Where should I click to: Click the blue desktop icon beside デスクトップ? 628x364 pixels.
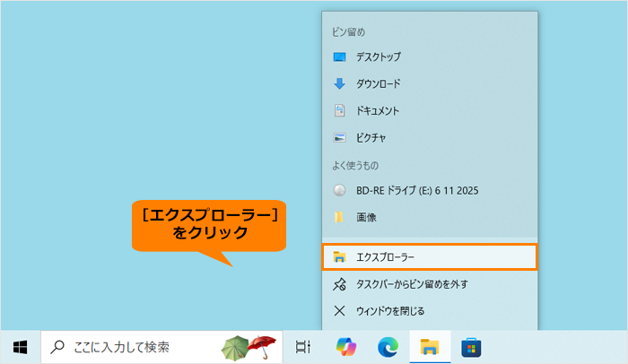(339, 56)
